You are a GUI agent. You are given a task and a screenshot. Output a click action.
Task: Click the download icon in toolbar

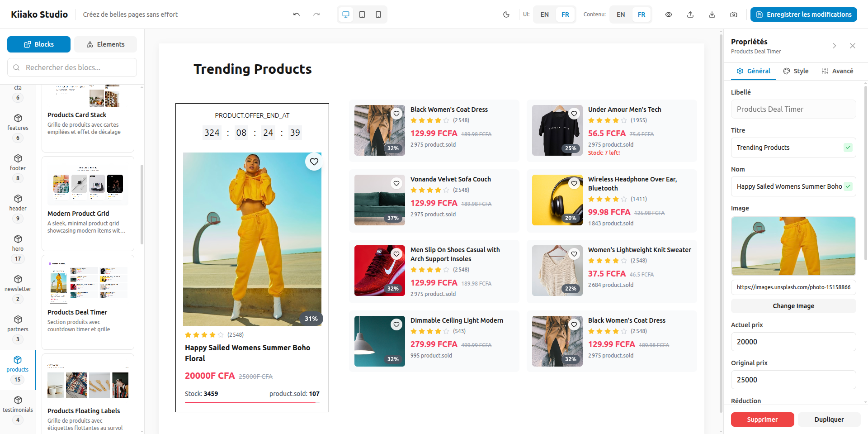point(712,14)
